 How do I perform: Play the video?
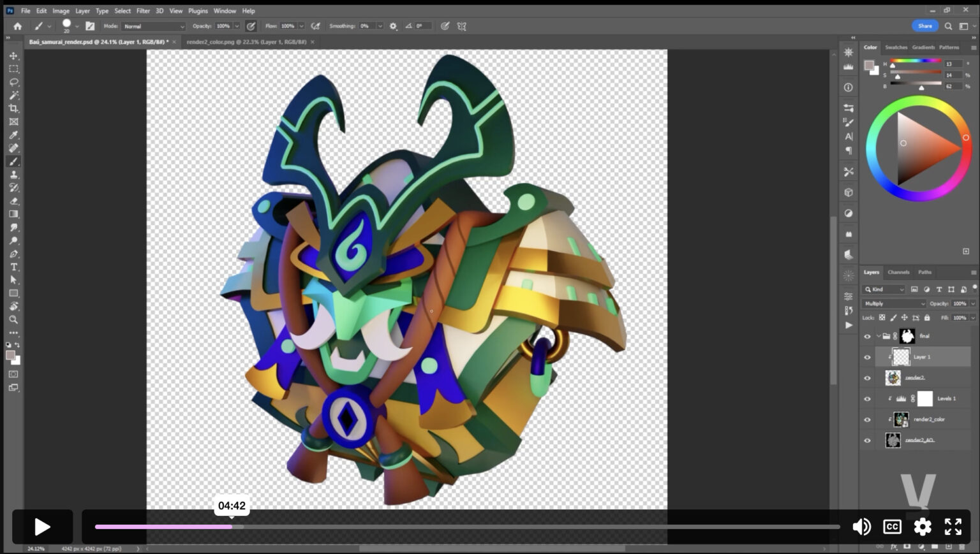(42, 527)
